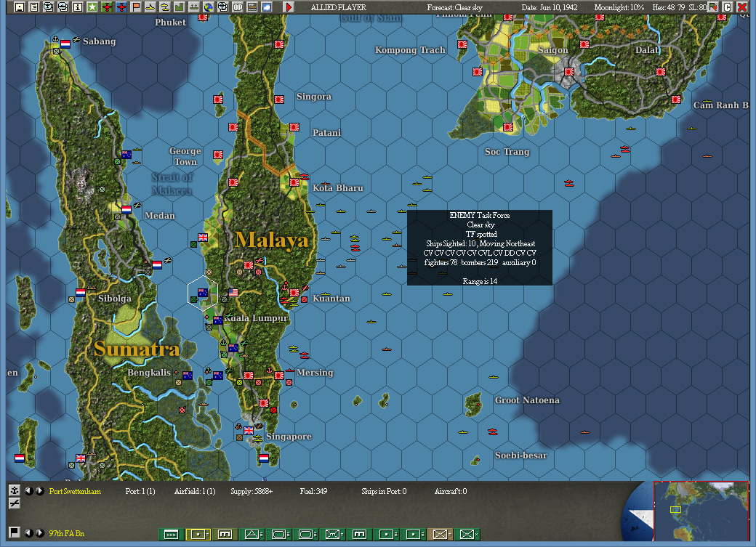Select the Japanese flag at Singora
Screen dimensions: 756x547
click(279, 100)
